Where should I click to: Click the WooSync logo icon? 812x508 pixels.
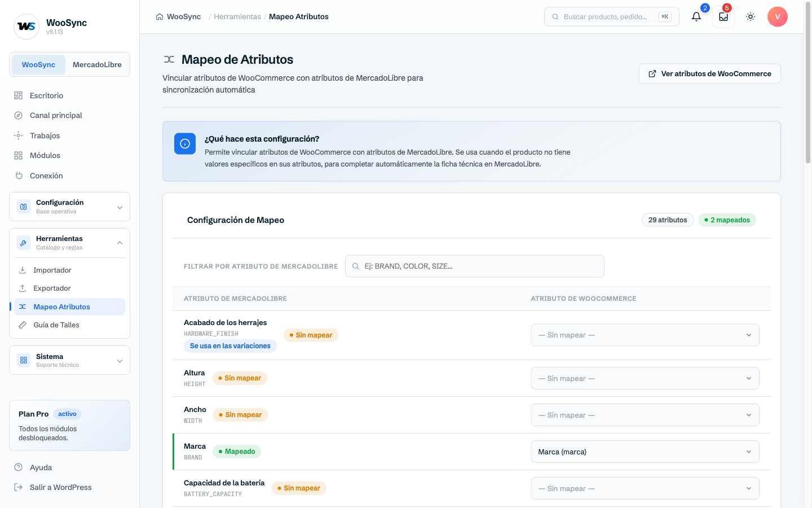tap(27, 27)
